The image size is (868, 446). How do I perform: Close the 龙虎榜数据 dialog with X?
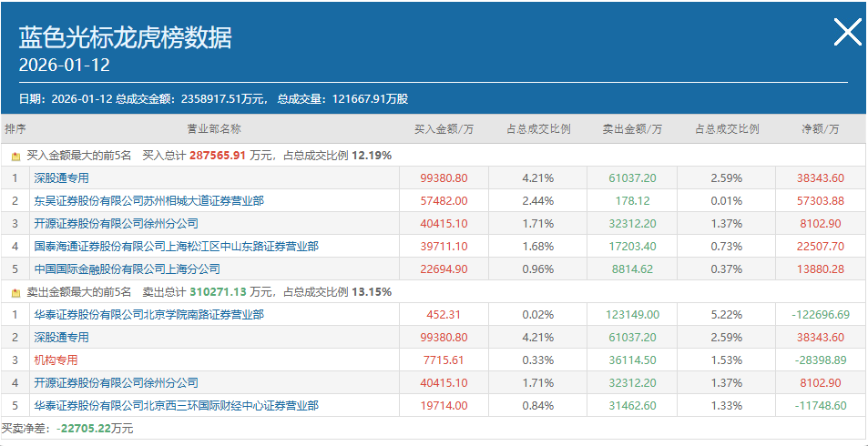(848, 33)
